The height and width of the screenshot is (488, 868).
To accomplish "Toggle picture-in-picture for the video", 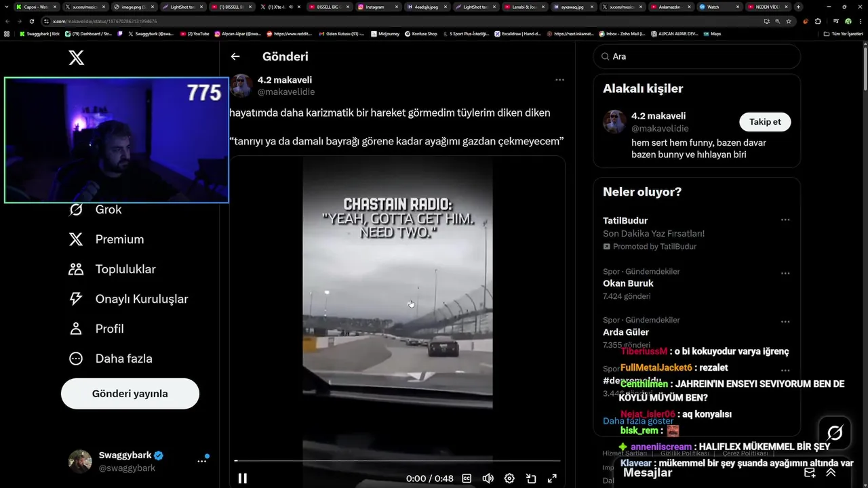I will tap(531, 479).
